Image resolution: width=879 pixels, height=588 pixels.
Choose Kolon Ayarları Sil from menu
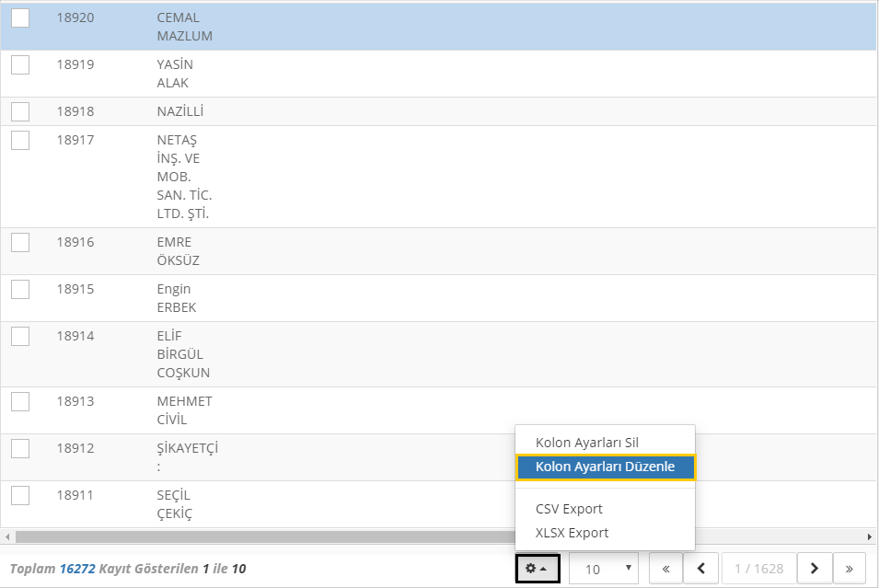[x=599, y=443]
